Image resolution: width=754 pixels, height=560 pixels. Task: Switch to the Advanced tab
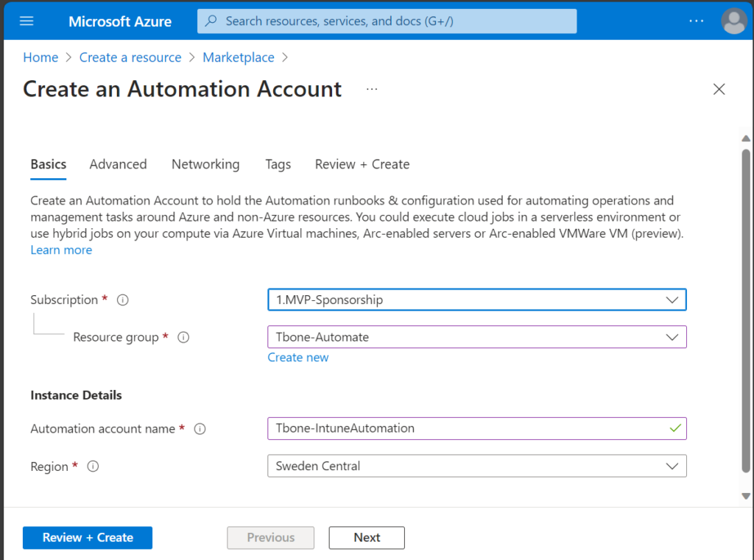(x=119, y=164)
